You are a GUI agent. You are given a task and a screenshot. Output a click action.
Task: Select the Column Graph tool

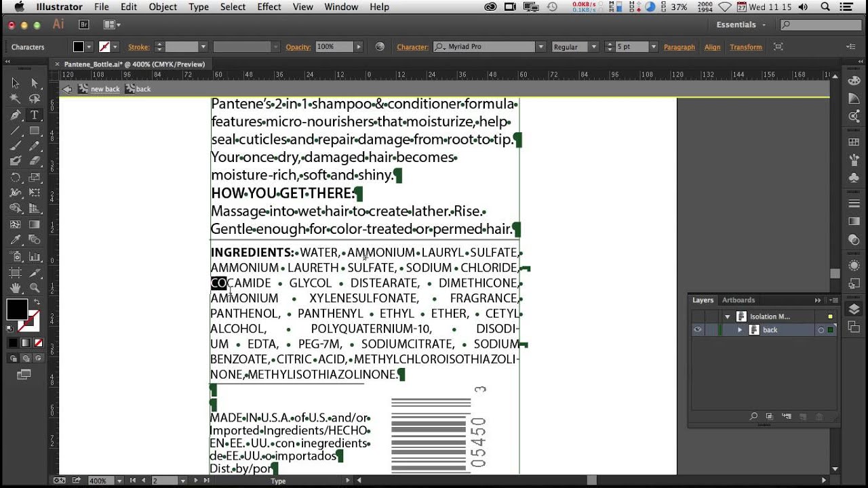tap(34, 256)
